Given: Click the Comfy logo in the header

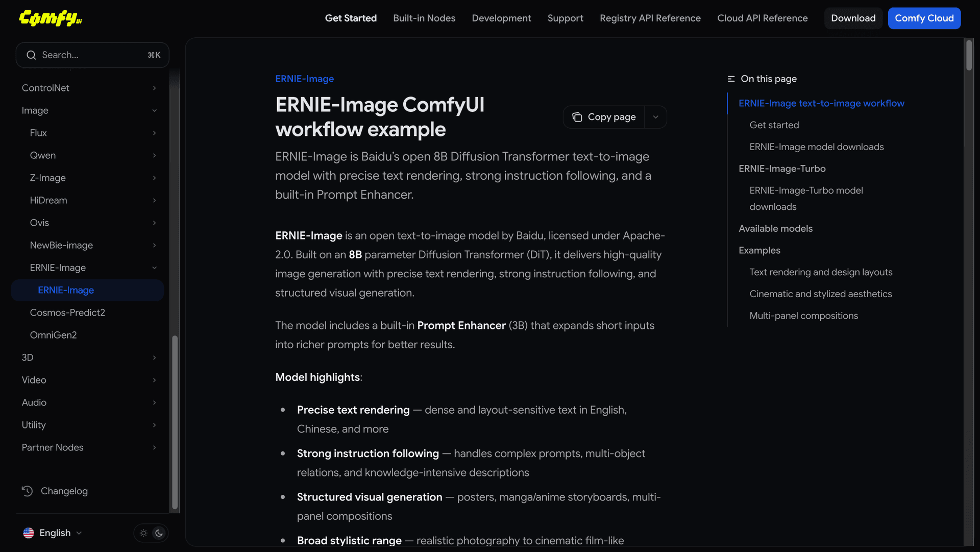Looking at the screenshot, I should point(51,18).
